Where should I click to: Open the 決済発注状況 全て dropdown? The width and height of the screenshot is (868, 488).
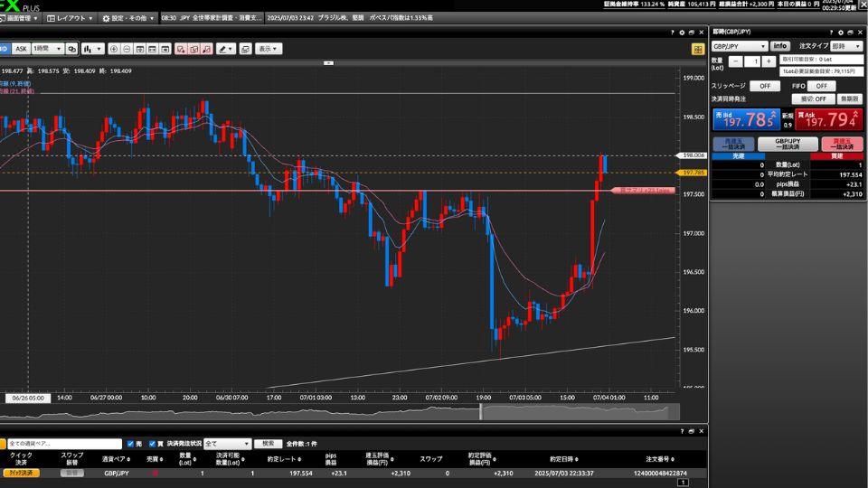click(x=227, y=444)
